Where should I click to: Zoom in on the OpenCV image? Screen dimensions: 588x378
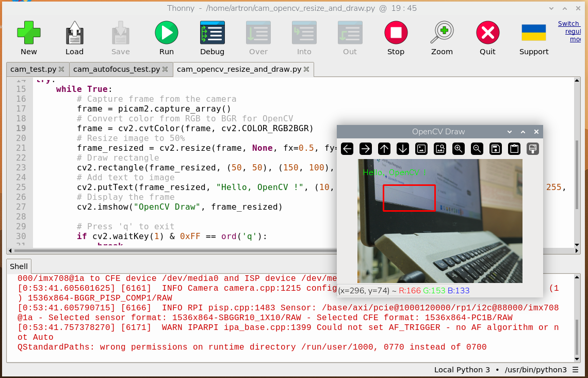458,149
